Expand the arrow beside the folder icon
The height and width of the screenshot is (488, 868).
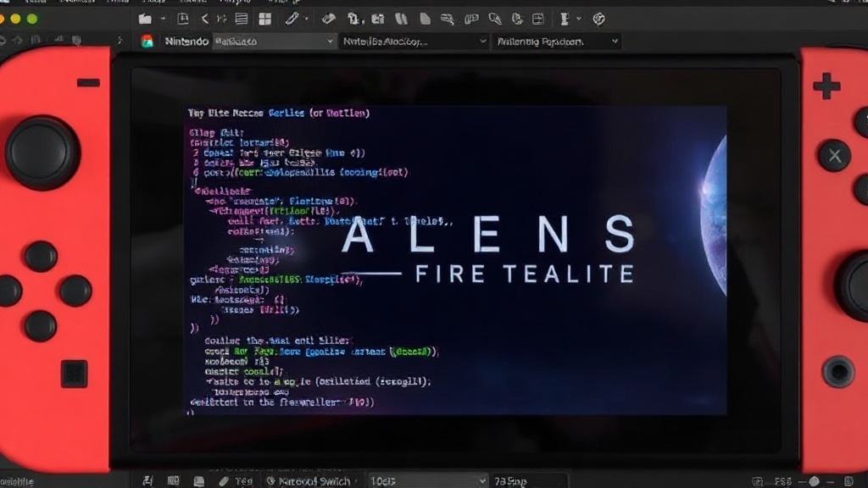(x=163, y=19)
